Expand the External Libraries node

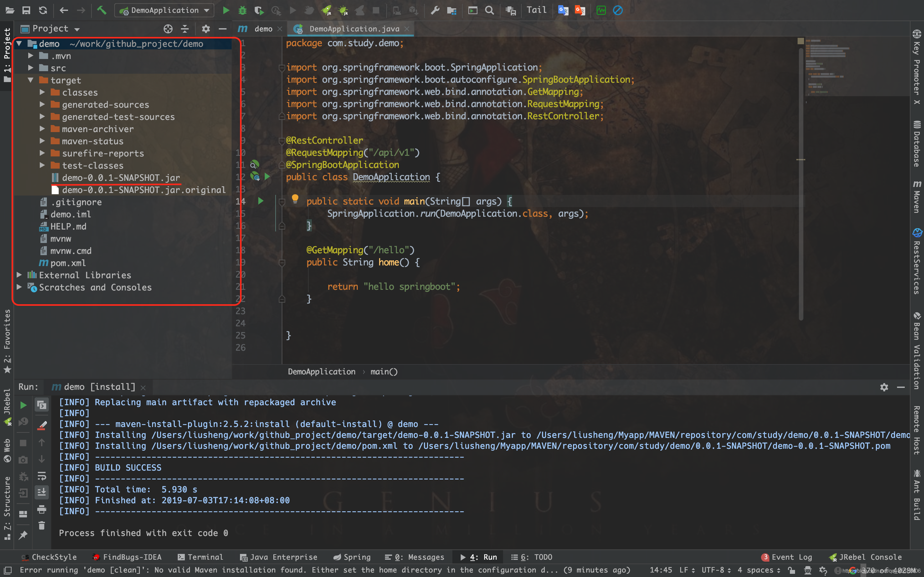coord(19,275)
